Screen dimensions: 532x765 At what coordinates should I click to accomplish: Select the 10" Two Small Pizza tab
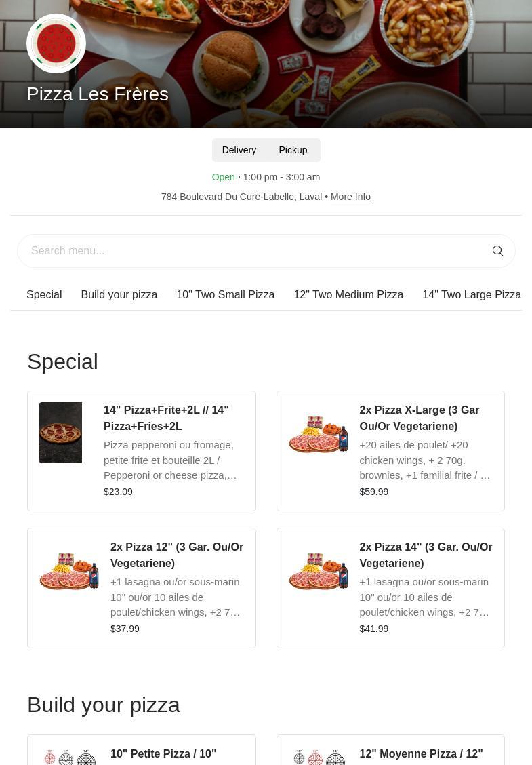click(x=225, y=294)
